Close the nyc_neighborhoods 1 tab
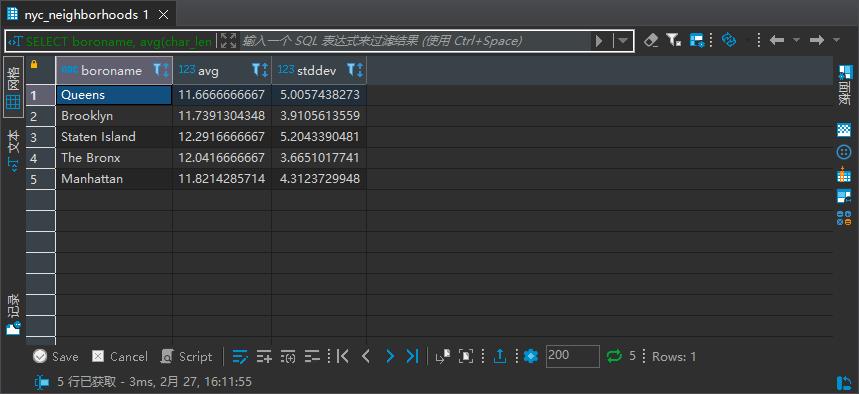Image resolution: width=859 pixels, height=394 pixels. click(163, 15)
